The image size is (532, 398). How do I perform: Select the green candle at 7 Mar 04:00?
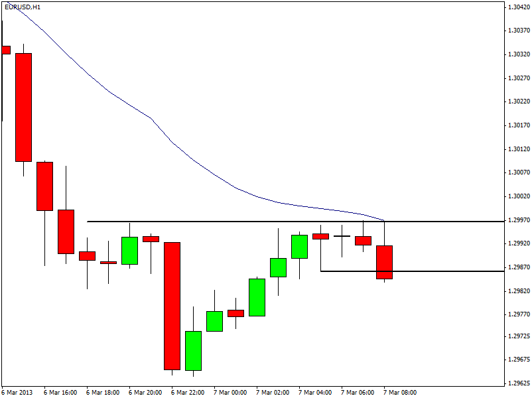[299, 246]
